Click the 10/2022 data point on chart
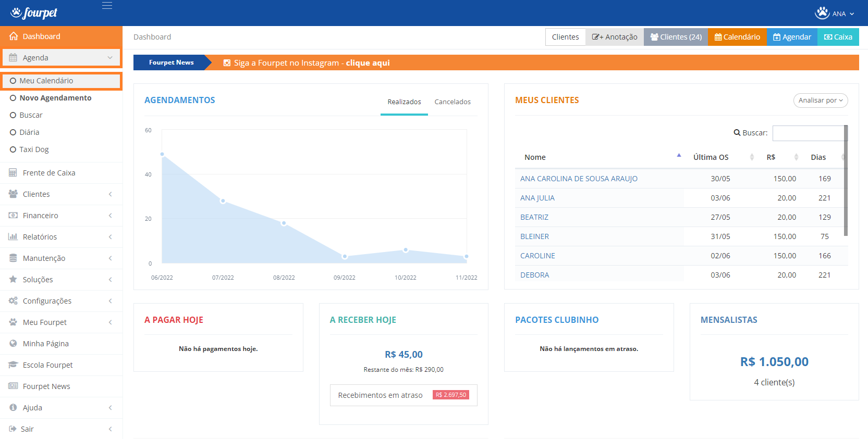The width and height of the screenshot is (868, 439). [406, 250]
